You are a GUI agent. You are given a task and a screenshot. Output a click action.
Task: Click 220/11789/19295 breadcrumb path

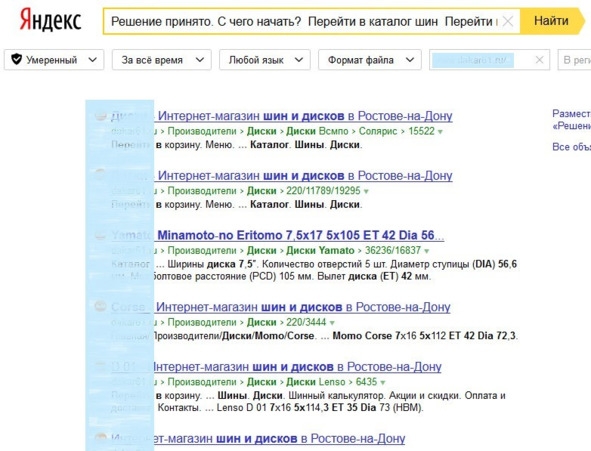click(323, 191)
